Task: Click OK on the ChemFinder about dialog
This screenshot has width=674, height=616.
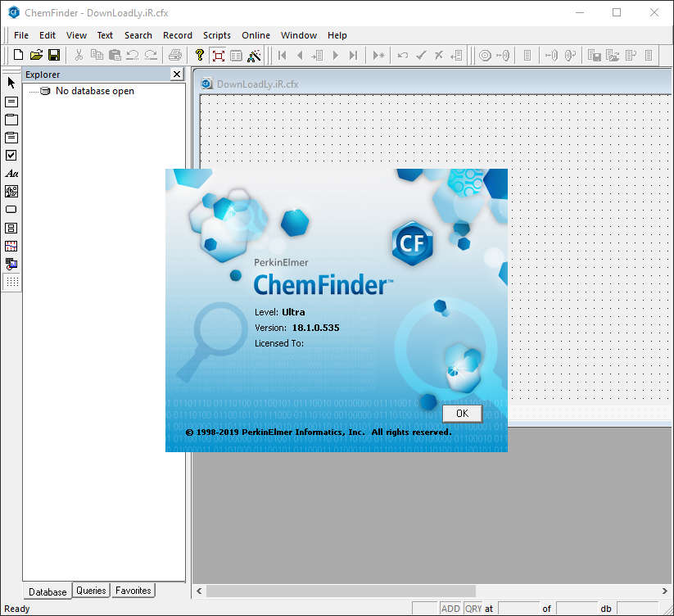Action: [462, 413]
